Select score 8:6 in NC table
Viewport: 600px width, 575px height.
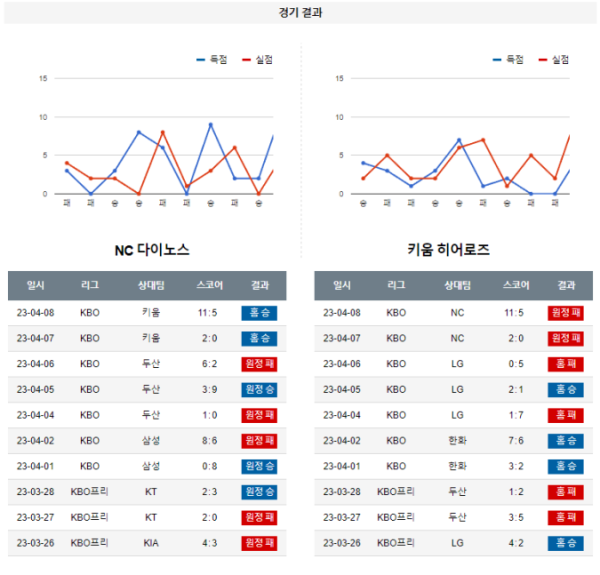click(x=210, y=441)
